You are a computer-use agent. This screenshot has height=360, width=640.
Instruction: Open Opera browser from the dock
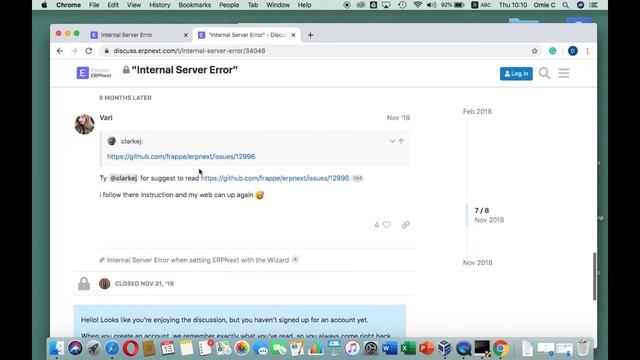tap(131, 348)
